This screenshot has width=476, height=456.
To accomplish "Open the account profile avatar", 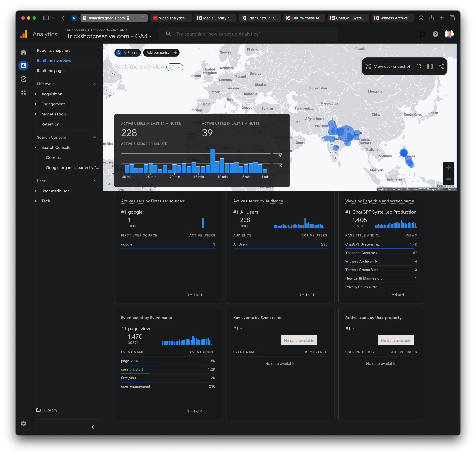I will [449, 34].
